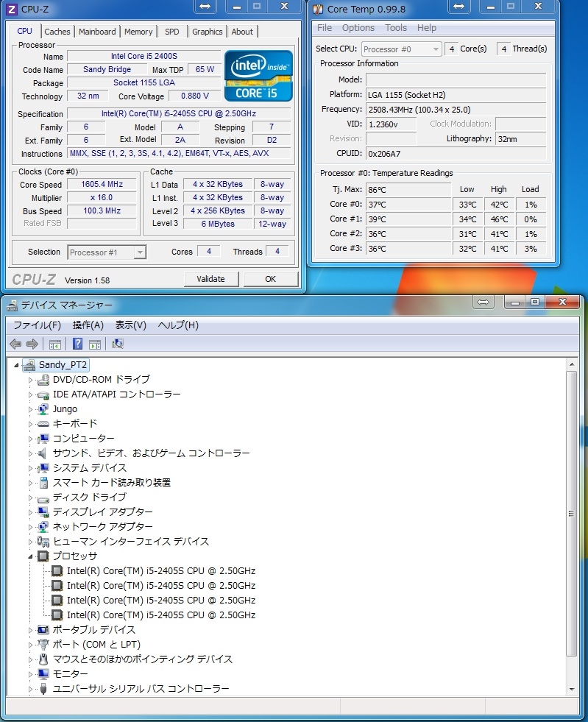Image resolution: width=588 pixels, height=722 pixels.
Task: Click the Device Manager vertical scrollbar down arrow
Action: tap(572, 688)
